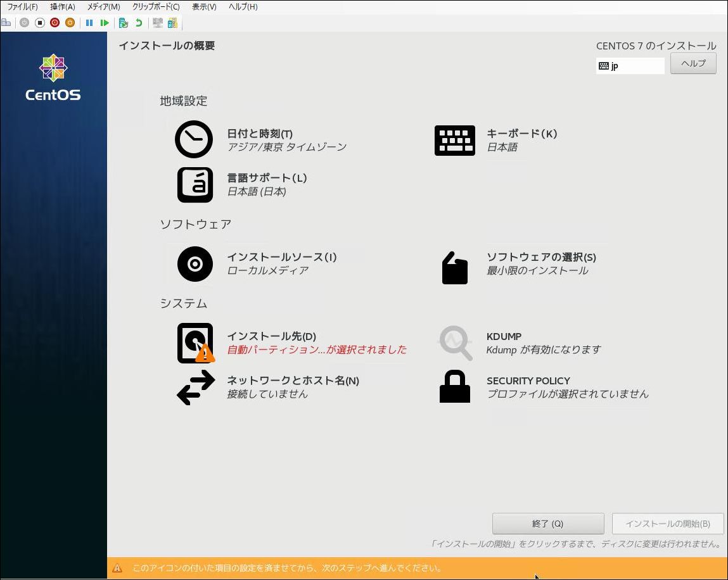Click the 終了(Q) quit button
This screenshot has height=580, width=728.
pos(547,524)
